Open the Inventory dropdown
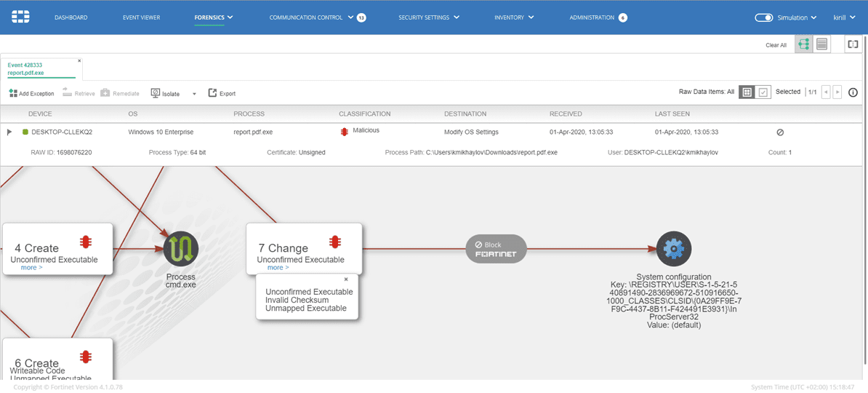The height and width of the screenshot is (393, 868). [x=514, y=17]
